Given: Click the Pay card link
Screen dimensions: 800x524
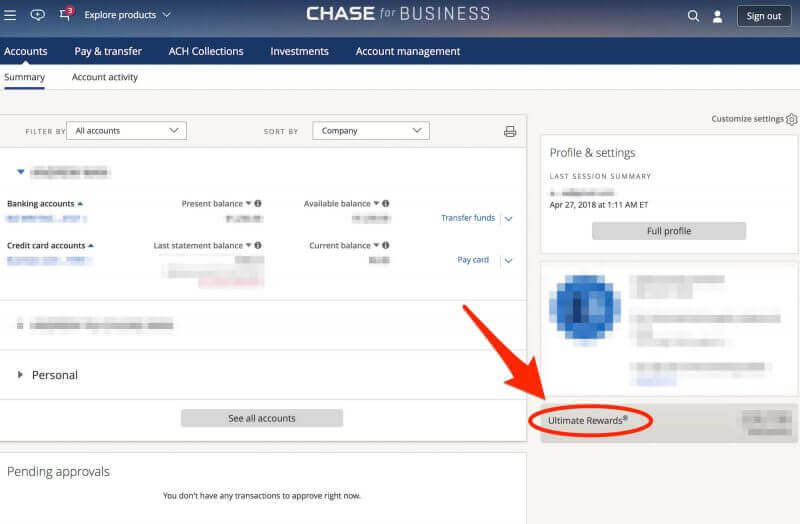Looking at the screenshot, I should 473,260.
